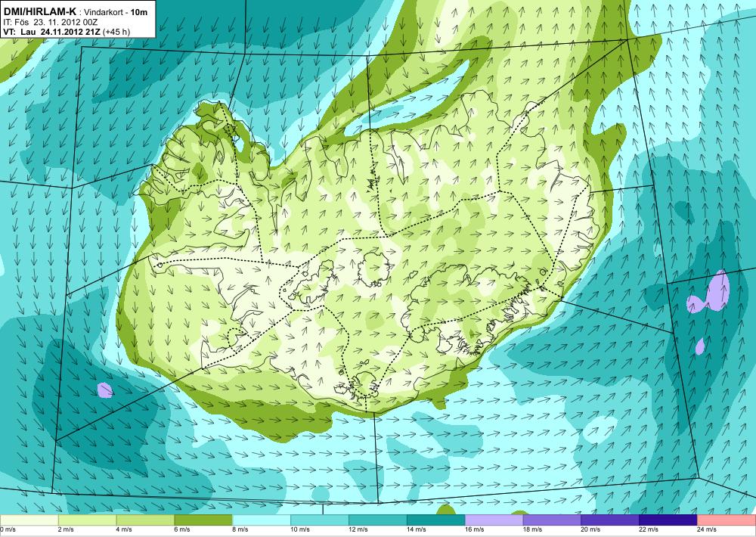Click the pink swatch above the 24 m/s label
The image size is (756, 537).
(727, 520)
